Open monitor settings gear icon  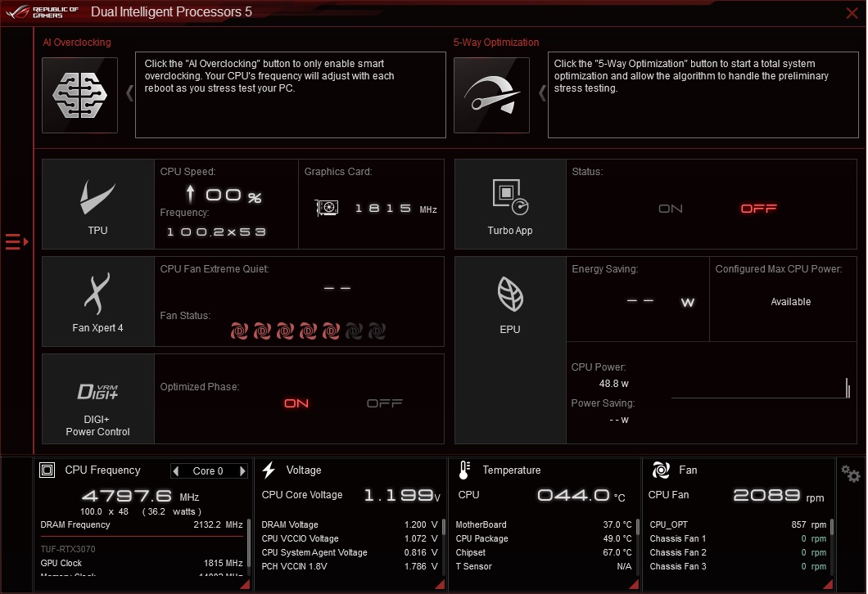[850, 474]
